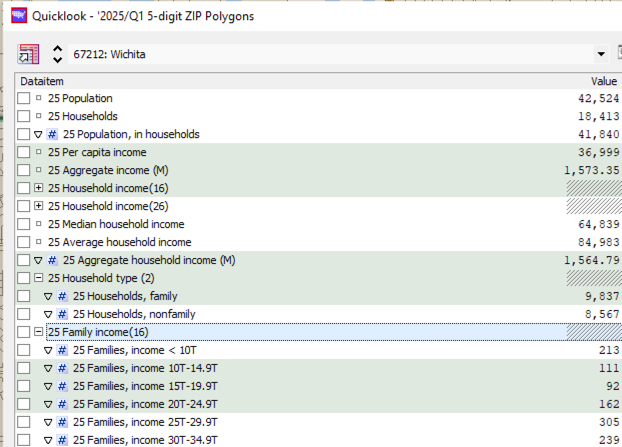The height and width of the screenshot is (447, 622).
Task: Select the 25 Average household income row
Action: click(119, 242)
